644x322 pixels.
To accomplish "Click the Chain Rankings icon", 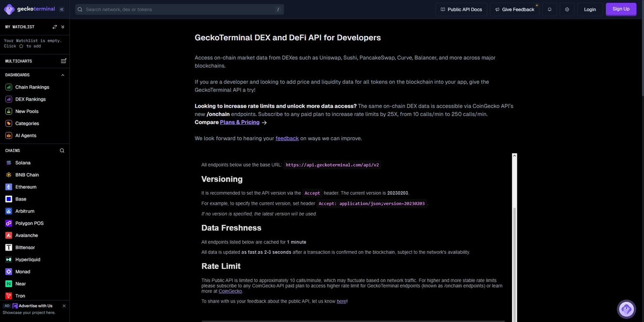I will 8,87.
